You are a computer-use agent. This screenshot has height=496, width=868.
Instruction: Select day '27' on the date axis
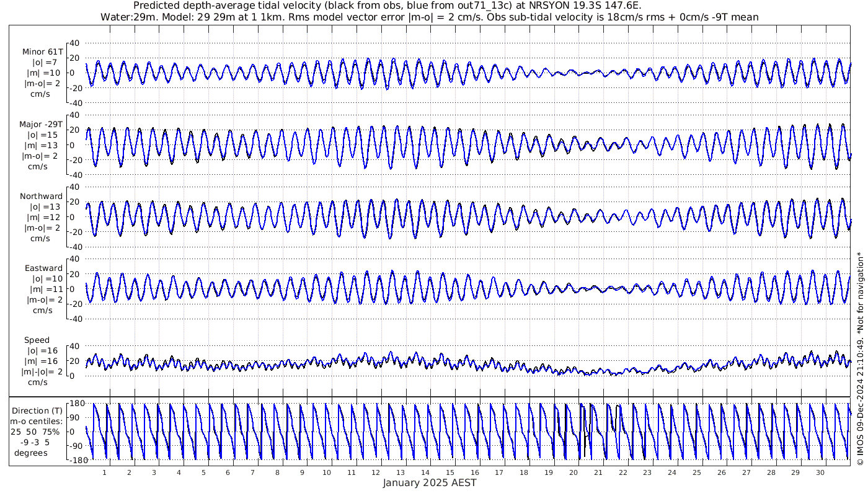tap(746, 472)
